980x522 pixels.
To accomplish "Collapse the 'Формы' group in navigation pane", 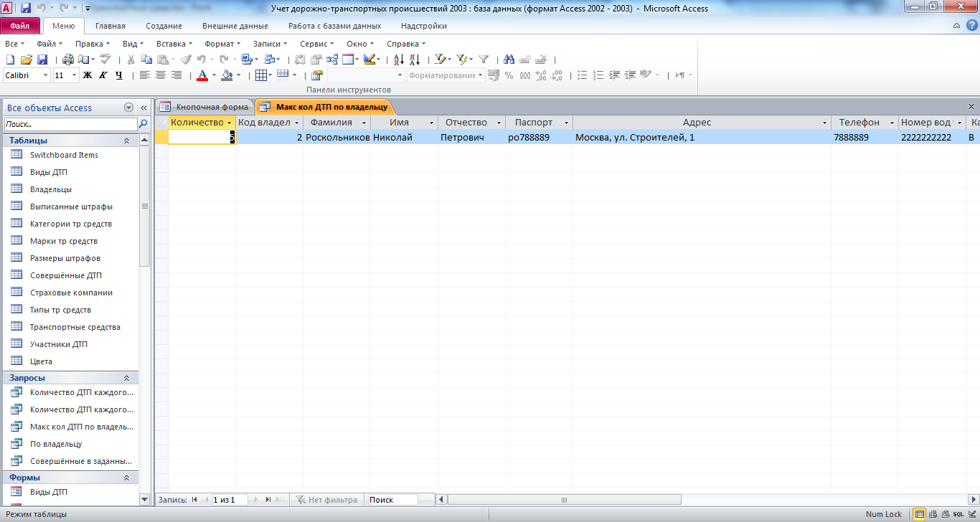I will [127, 478].
